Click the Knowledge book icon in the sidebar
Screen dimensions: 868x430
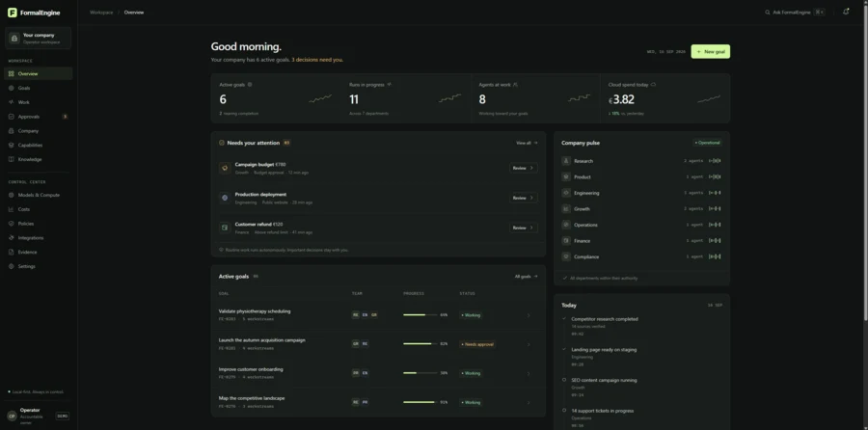[12, 159]
